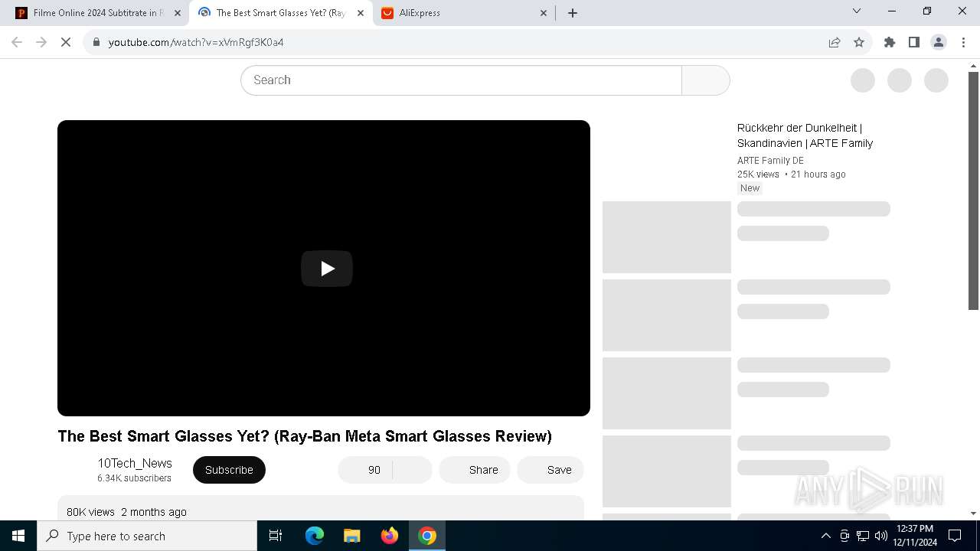Click the page vertical scrollbar

tap(974, 191)
